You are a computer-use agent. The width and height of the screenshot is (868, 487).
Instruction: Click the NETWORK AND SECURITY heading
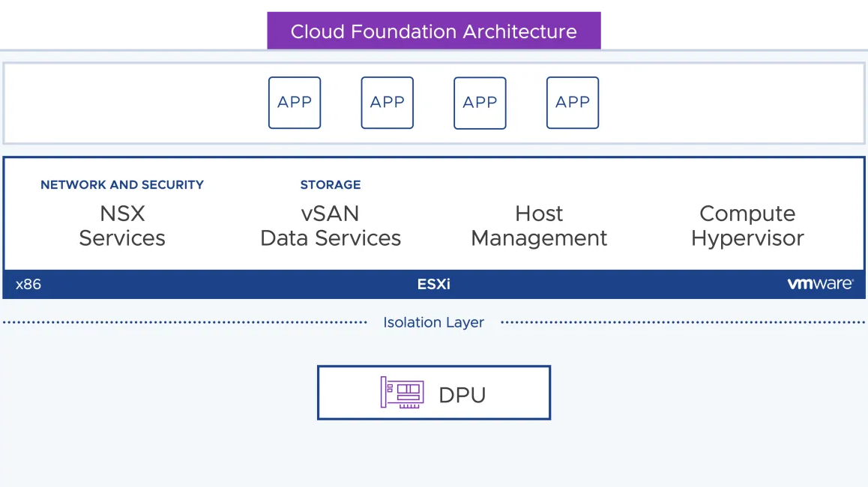click(122, 185)
